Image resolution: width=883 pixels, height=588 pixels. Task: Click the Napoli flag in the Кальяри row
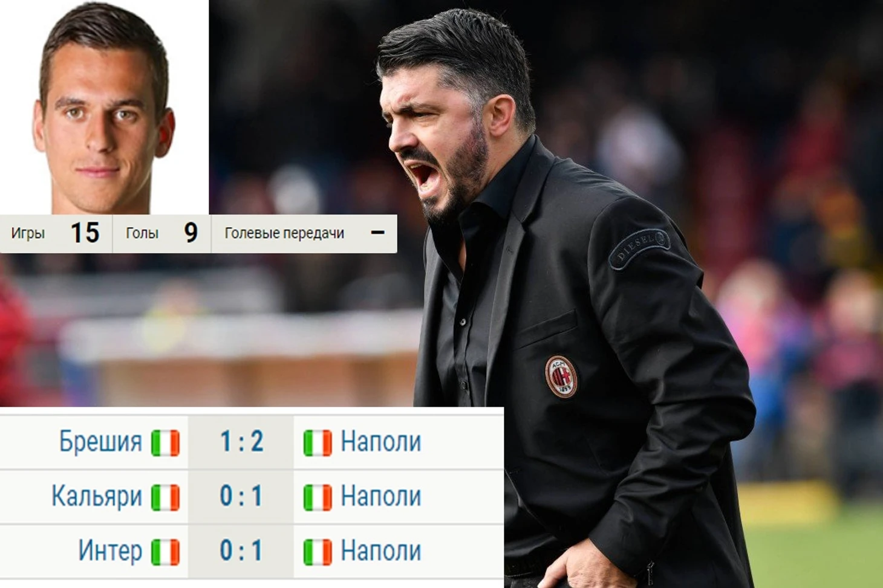(x=318, y=497)
